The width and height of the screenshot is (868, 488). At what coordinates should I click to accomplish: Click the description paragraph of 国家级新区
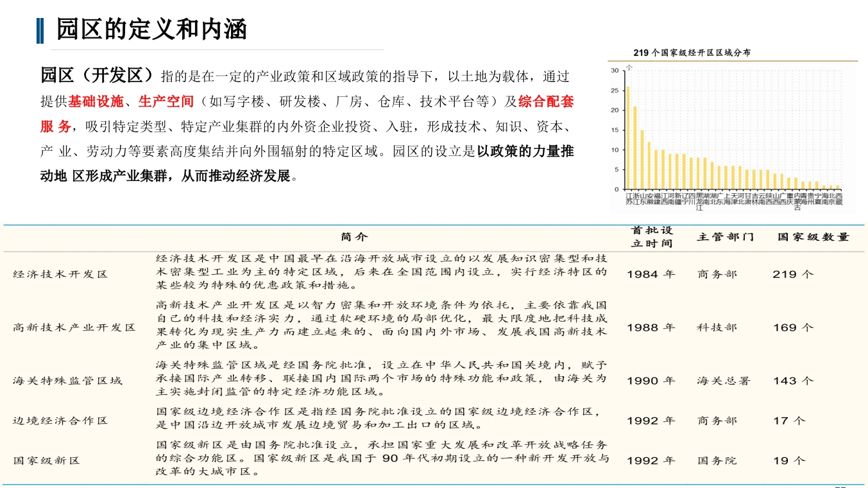pyautogui.click(x=382, y=458)
